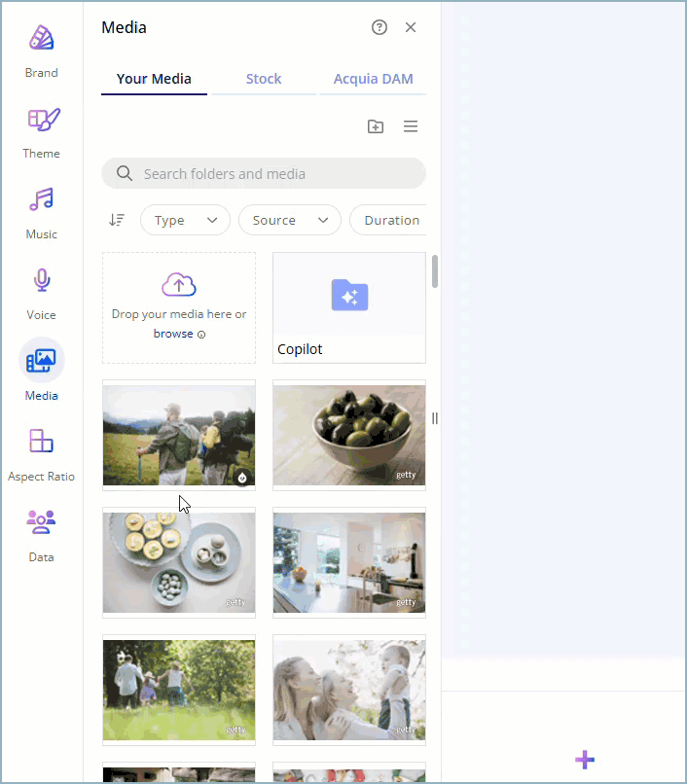Image resolution: width=687 pixels, height=784 pixels.
Task: Click the search magnifier icon
Action: (125, 173)
